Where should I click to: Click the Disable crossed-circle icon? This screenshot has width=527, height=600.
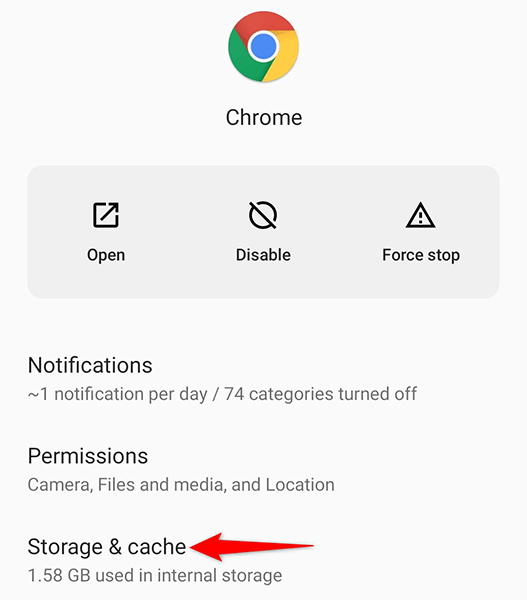(x=263, y=215)
